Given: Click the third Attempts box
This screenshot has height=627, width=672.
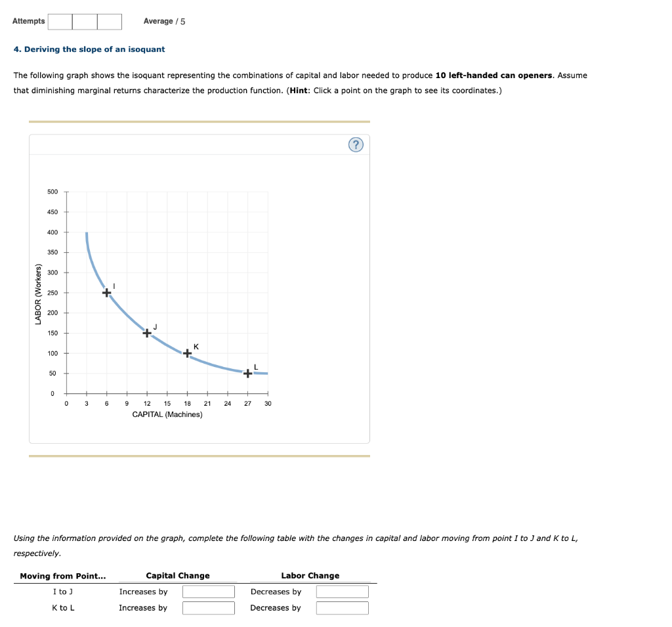Looking at the screenshot, I should [x=110, y=21].
